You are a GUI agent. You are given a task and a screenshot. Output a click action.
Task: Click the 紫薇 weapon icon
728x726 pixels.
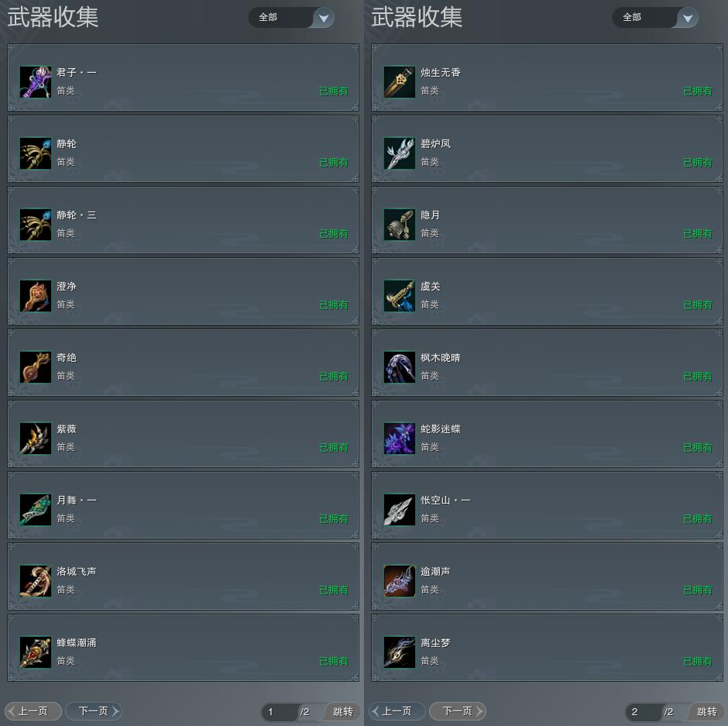click(36, 439)
